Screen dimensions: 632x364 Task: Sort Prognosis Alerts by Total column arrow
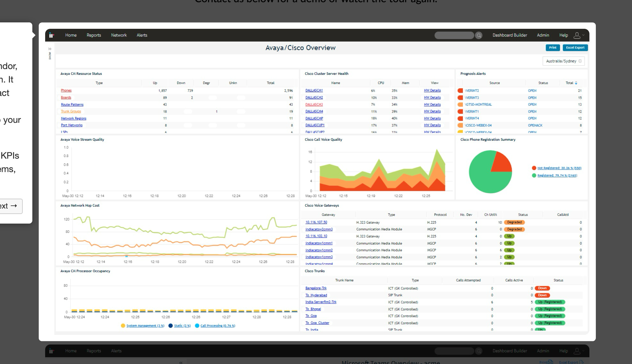click(576, 83)
